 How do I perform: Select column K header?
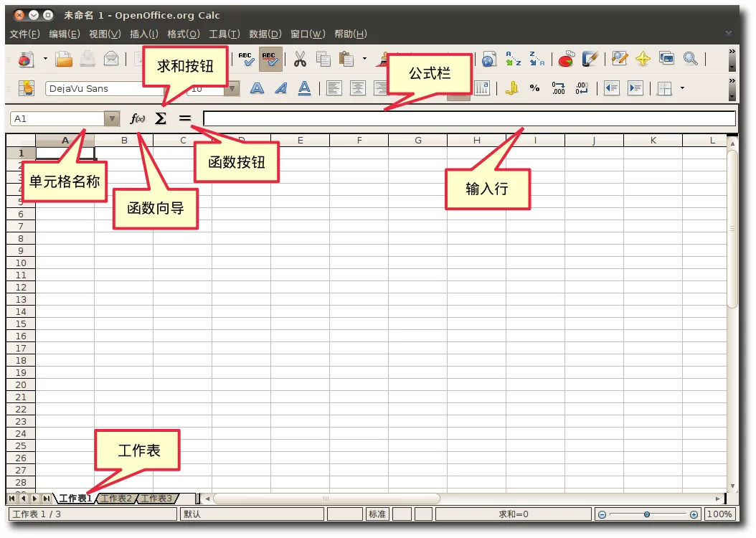[x=653, y=141]
